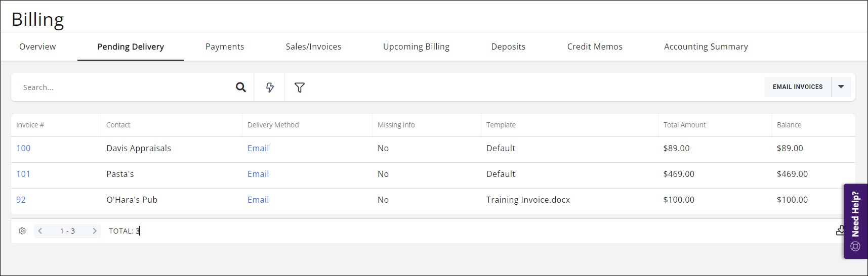Select the Accounting Summary tab

pyautogui.click(x=706, y=47)
